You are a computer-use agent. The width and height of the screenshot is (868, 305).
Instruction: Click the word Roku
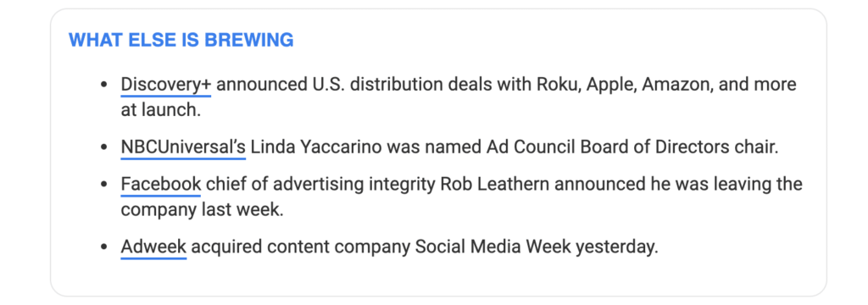coord(558,85)
